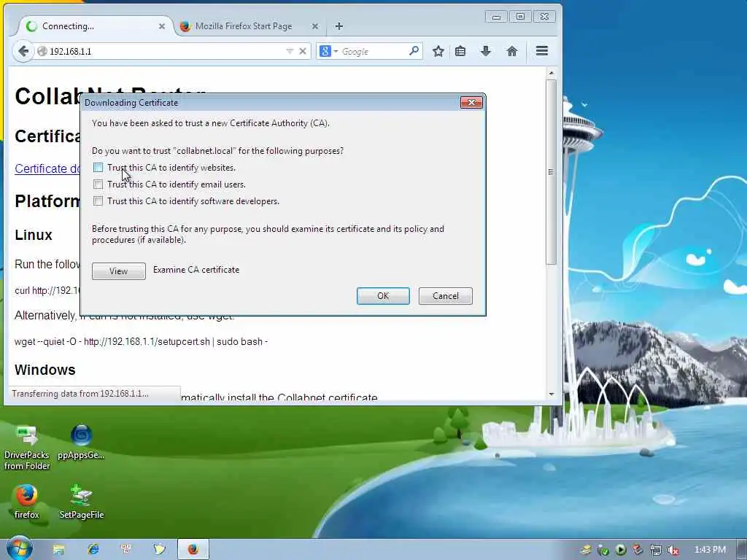Go back with Firefox back arrow
This screenshot has height=560, width=747.
click(23, 51)
